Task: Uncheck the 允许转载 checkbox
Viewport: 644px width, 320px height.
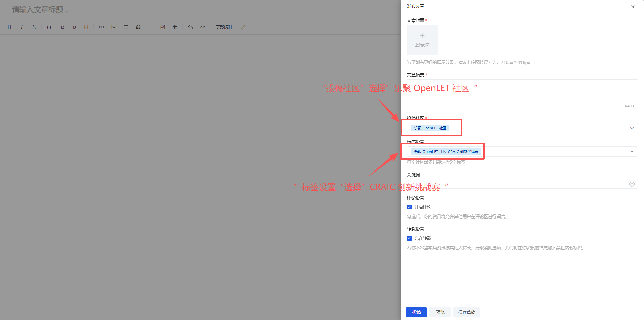Action: (409, 238)
